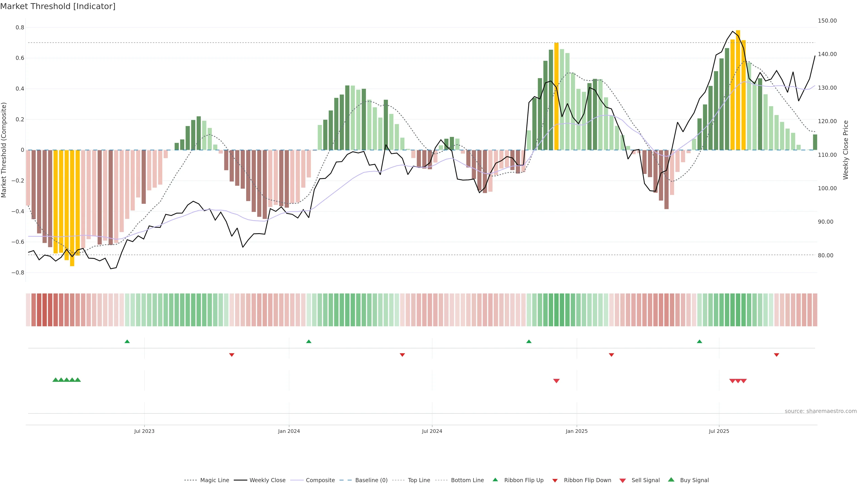Click the Sell Signal triangle in legend

click(622, 480)
